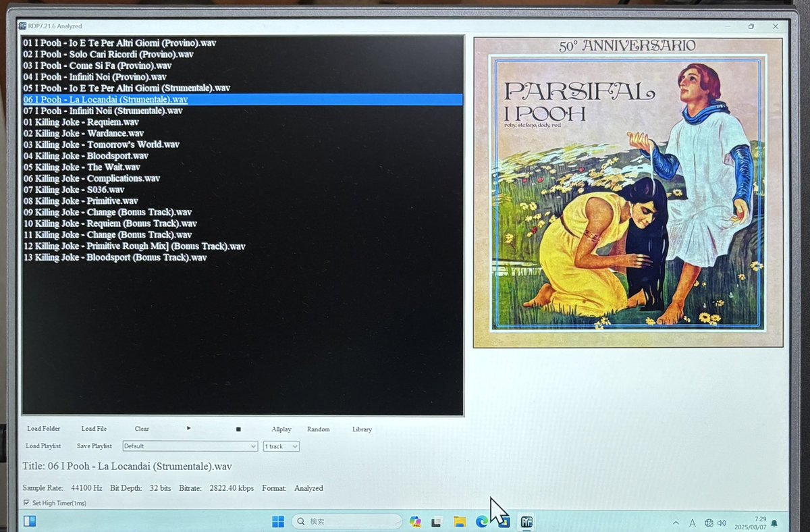810x532 pixels.
Task: Click the Bit Depth value 32 bits
Action: point(159,488)
